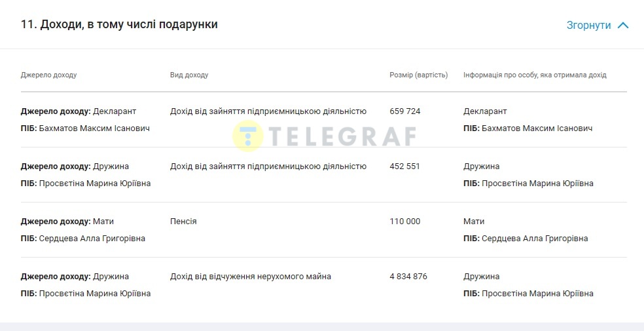Click the income amount 452 551
The height and width of the screenshot is (331, 644).
pos(405,166)
